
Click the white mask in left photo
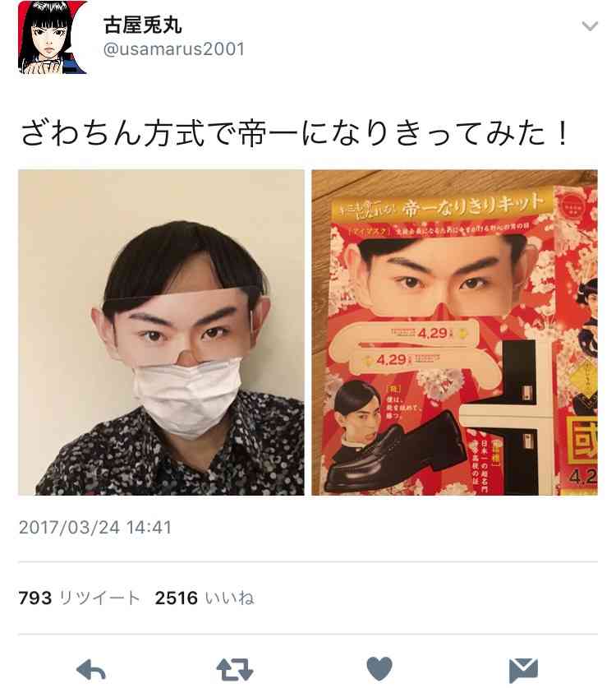tap(189, 396)
